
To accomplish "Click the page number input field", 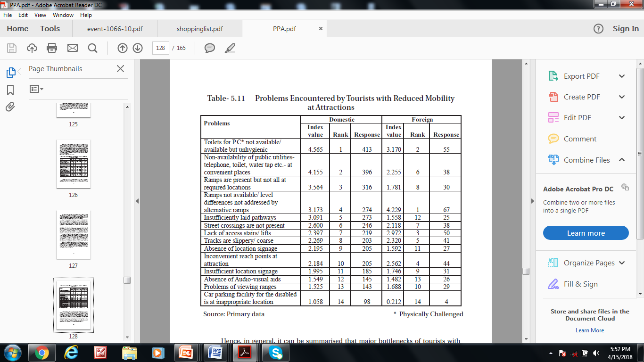I will tap(160, 48).
